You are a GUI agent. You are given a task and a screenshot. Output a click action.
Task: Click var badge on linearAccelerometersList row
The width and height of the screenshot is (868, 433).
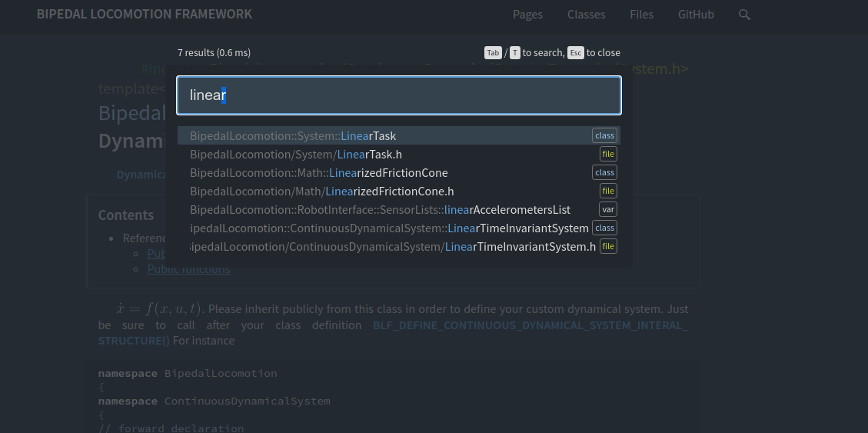(x=608, y=209)
